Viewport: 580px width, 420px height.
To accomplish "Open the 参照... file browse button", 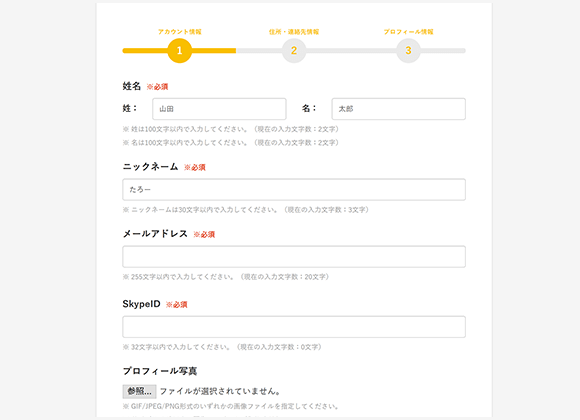I will (x=139, y=391).
